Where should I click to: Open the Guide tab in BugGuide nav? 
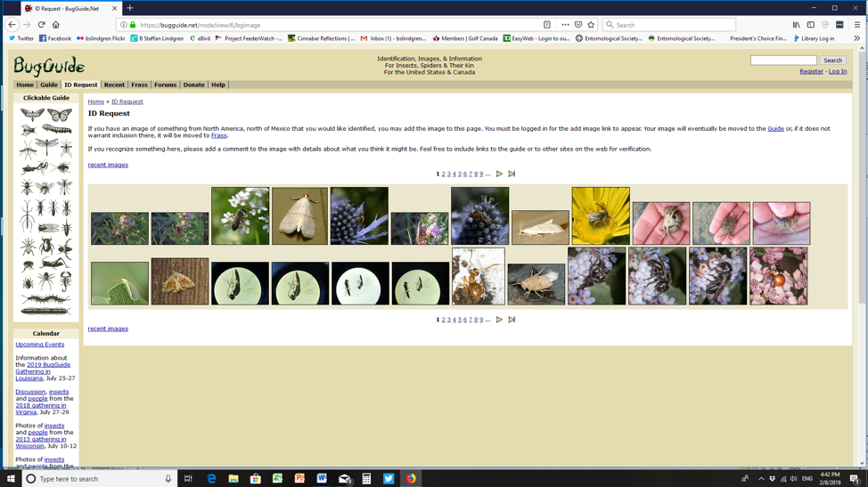(49, 85)
